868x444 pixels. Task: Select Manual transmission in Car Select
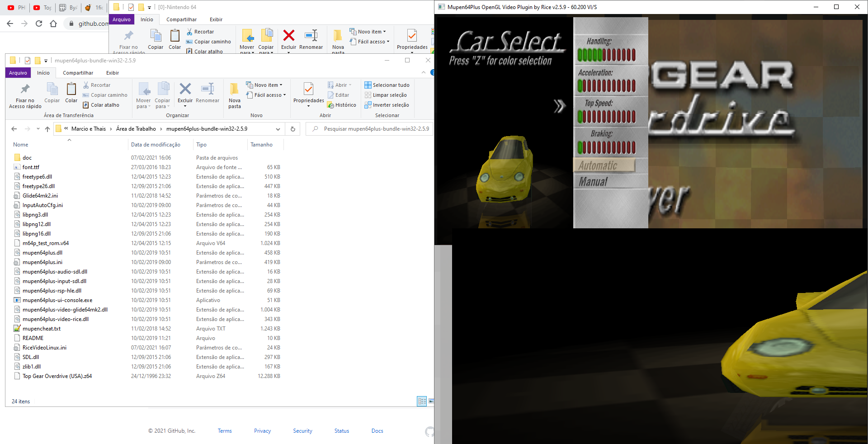click(x=593, y=181)
